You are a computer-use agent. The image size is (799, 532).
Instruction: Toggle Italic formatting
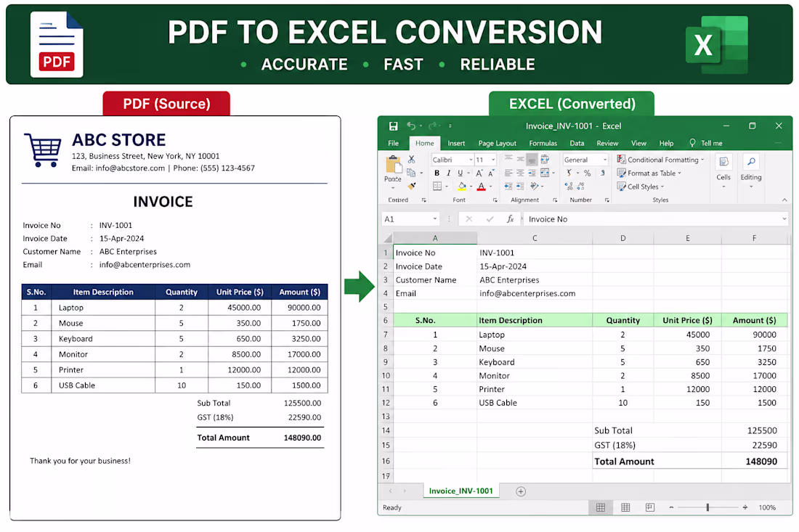point(448,173)
